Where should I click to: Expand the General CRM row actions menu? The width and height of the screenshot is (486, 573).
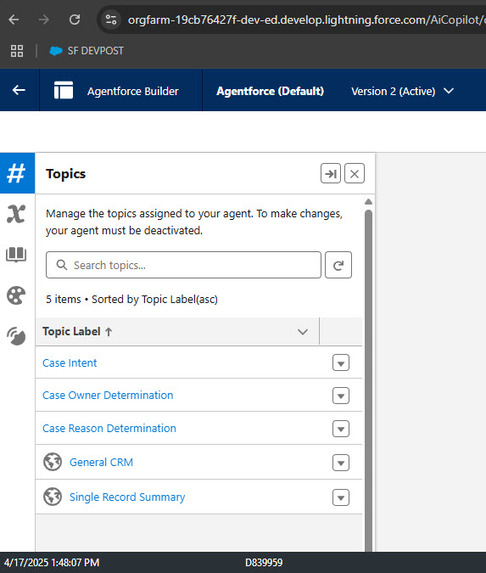[x=341, y=463]
